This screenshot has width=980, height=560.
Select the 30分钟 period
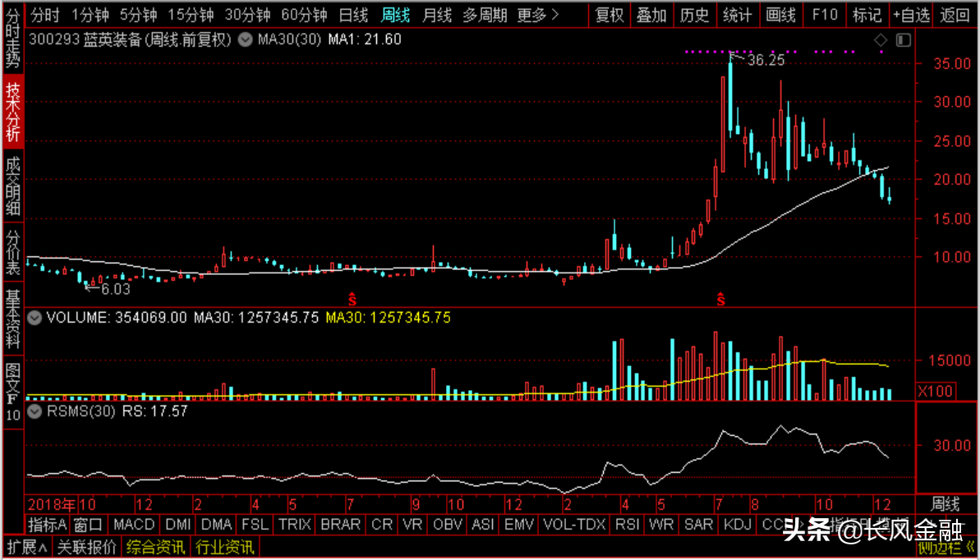pos(247,15)
